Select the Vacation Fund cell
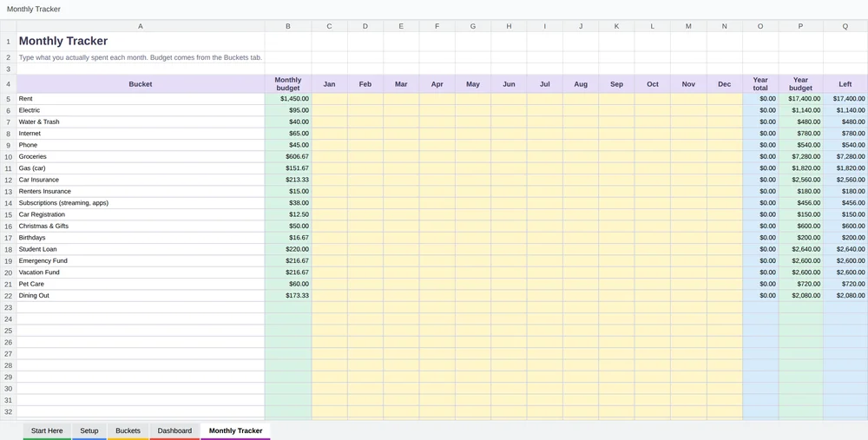 [141, 273]
